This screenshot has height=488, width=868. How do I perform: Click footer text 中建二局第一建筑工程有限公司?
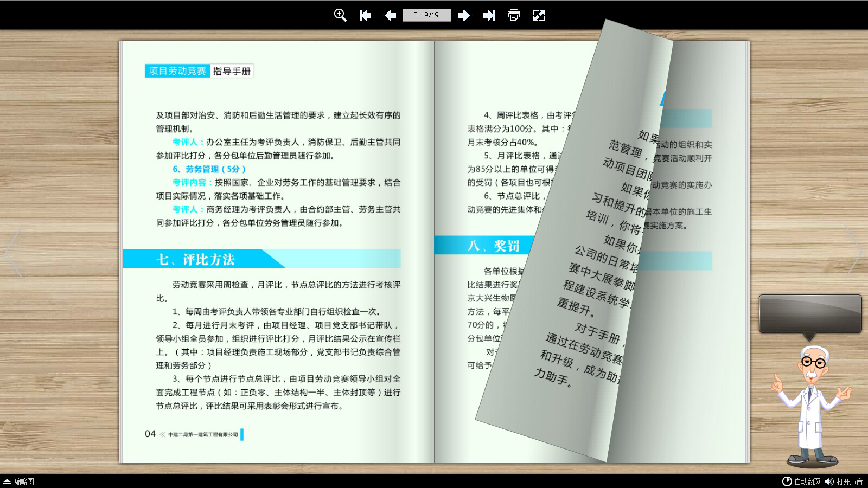pyautogui.click(x=203, y=434)
